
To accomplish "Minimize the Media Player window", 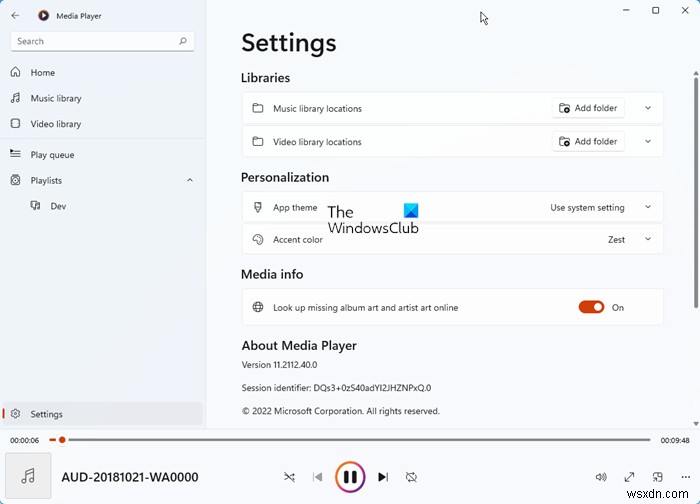I will click(626, 10).
